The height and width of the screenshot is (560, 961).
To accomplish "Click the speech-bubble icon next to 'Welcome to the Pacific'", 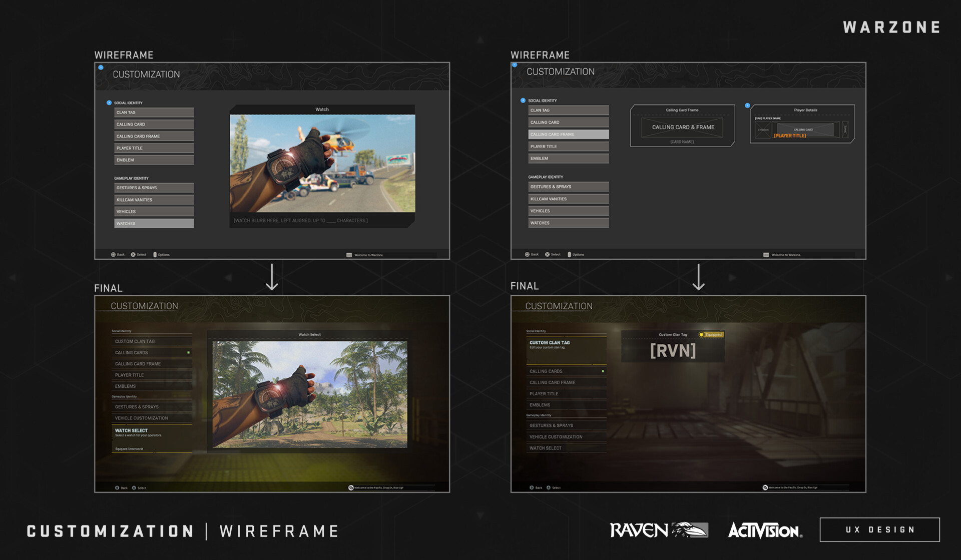I will click(x=350, y=487).
